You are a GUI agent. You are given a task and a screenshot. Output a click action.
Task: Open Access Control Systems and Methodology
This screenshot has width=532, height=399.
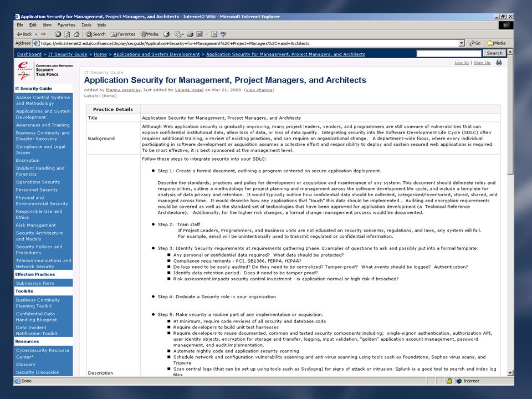43,100
